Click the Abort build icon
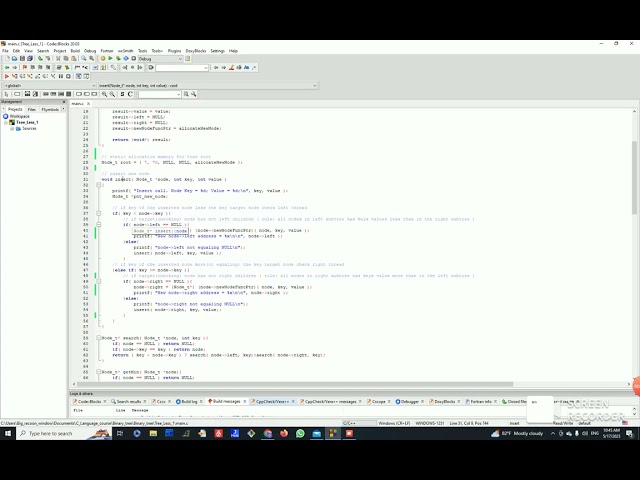This screenshot has height=480, width=640. click(134, 59)
